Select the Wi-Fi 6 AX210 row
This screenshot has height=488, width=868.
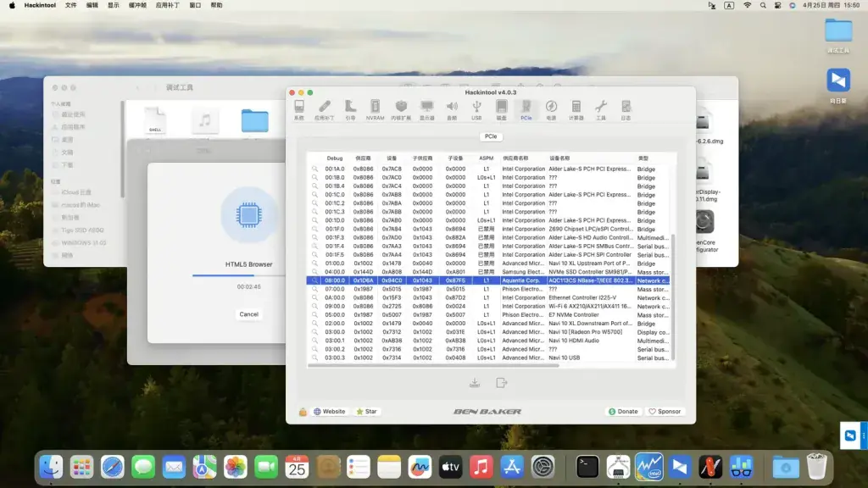click(488, 306)
